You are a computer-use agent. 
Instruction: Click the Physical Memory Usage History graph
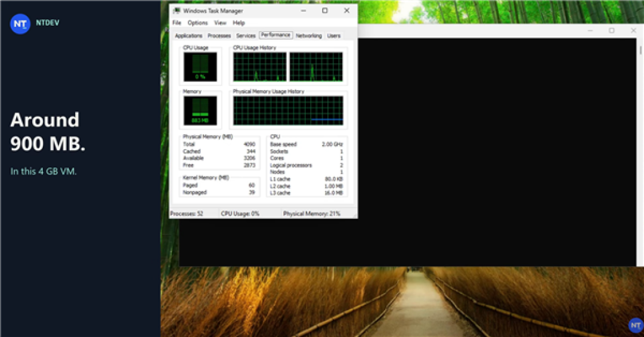[x=288, y=110]
